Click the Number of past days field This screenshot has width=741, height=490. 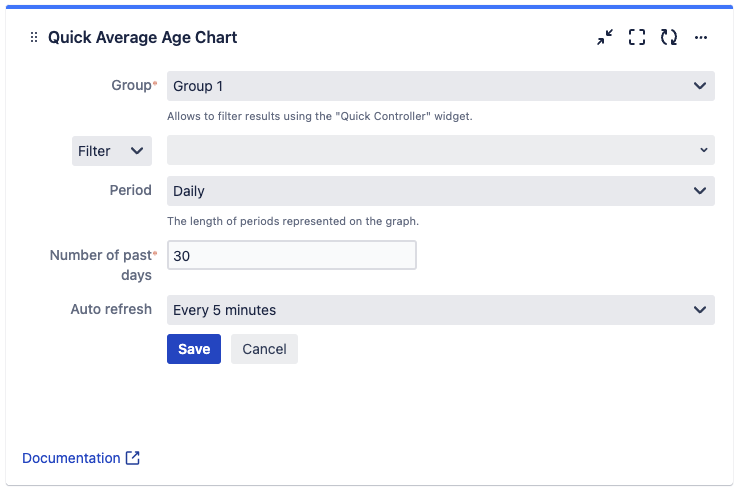291,256
